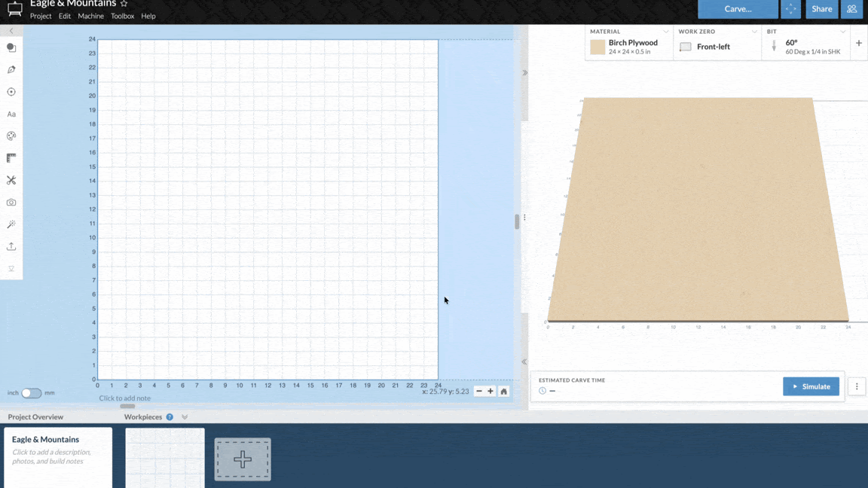Expand the Workpieces chevron

click(x=185, y=417)
